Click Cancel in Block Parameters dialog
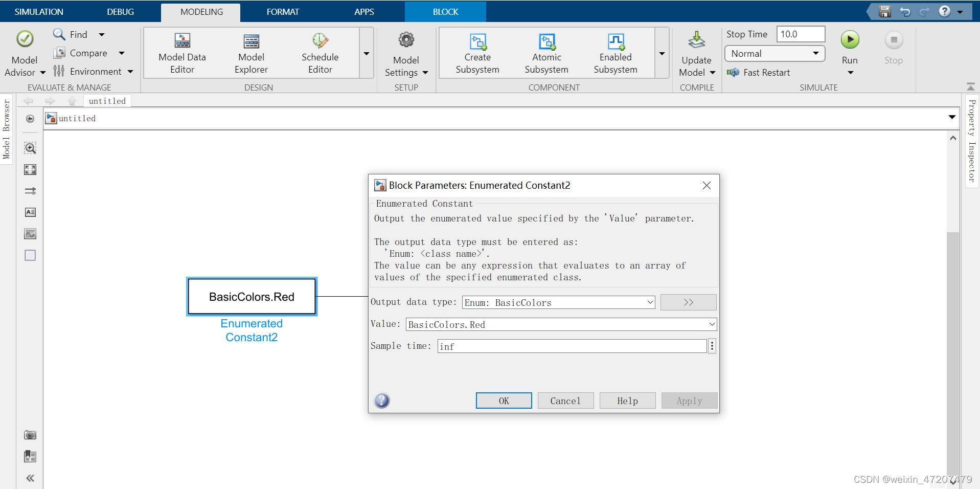The width and height of the screenshot is (980, 489). 565,401
